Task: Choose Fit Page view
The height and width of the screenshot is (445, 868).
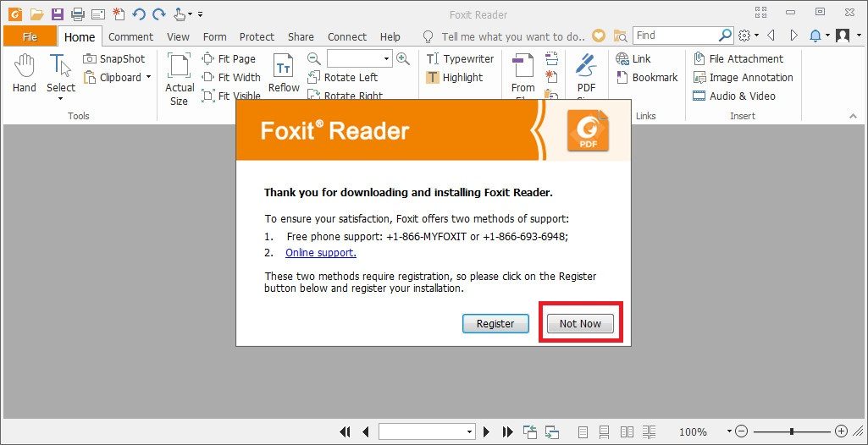Action: pos(229,58)
